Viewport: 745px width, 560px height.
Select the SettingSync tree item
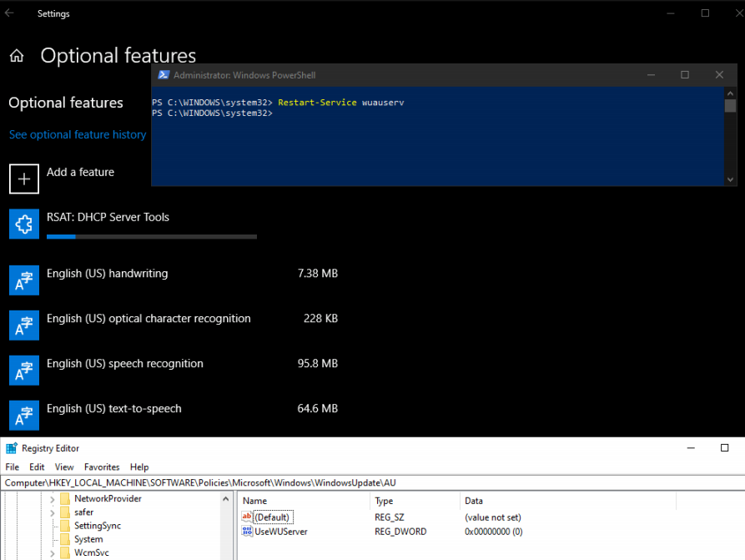click(x=98, y=526)
